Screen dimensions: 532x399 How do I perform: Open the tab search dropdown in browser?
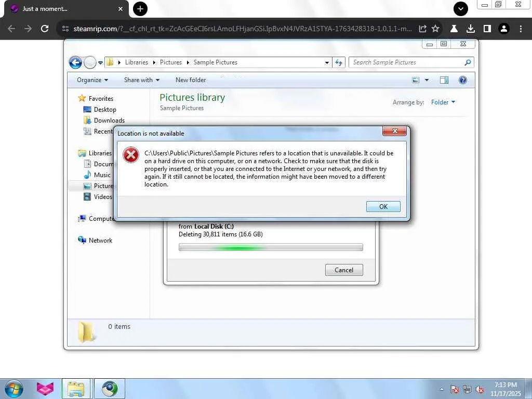(461, 9)
